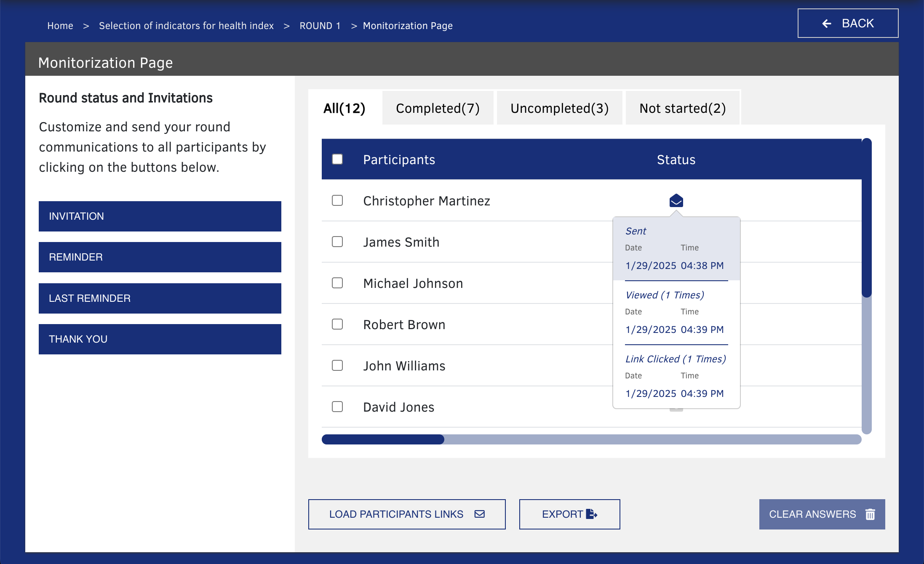
Task: Click the back arrow icon
Action: (827, 24)
